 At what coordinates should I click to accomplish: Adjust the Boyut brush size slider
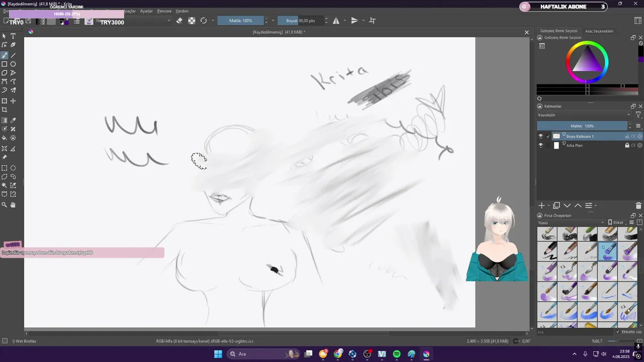[x=300, y=21]
